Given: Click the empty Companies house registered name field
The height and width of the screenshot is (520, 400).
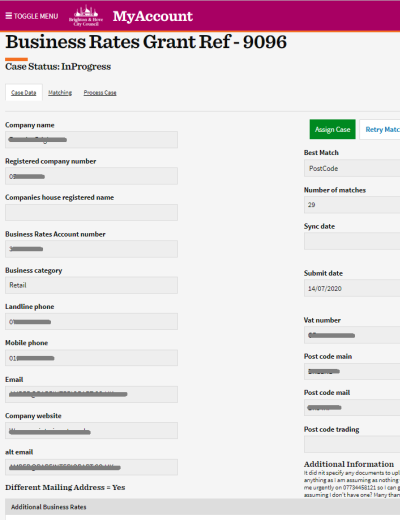Looking at the screenshot, I should point(91,212).
